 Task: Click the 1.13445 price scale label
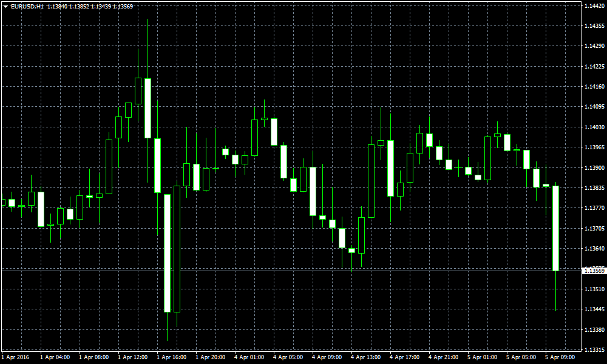(x=594, y=309)
